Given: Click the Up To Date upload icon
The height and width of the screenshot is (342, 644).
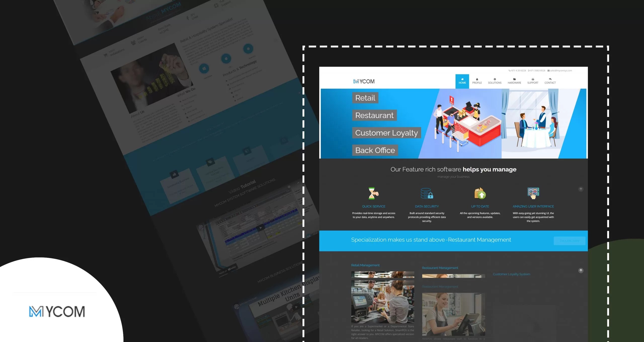Looking at the screenshot, I should tap(480, 193).
